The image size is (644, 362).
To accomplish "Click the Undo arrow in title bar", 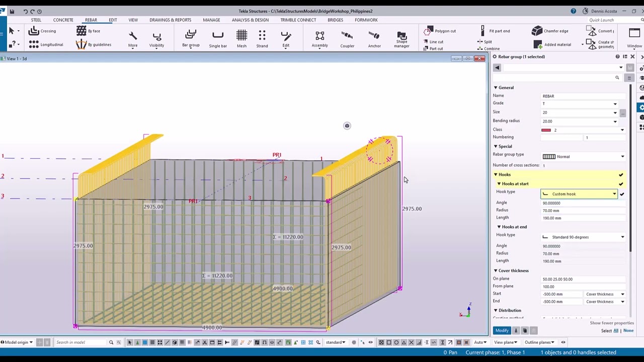I will [x=25, y=11].
